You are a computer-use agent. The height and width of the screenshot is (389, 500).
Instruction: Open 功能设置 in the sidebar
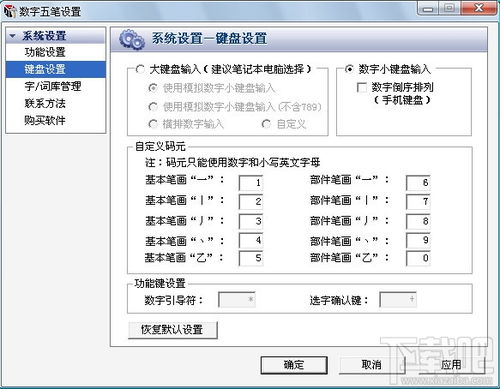tap(45, 52)
